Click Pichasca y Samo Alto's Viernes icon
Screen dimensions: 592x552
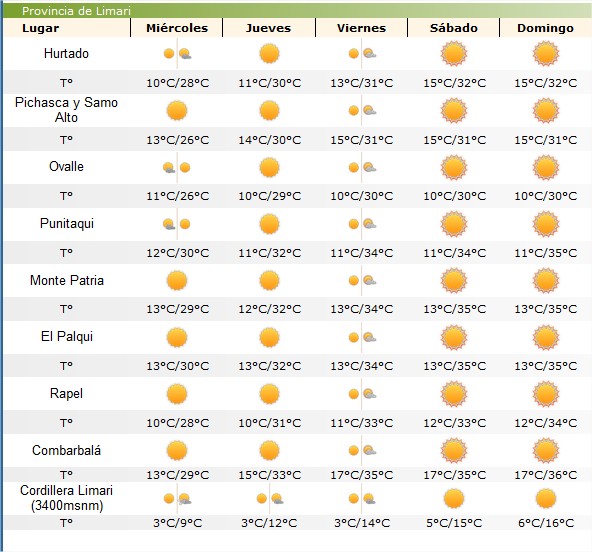(362, 111)
